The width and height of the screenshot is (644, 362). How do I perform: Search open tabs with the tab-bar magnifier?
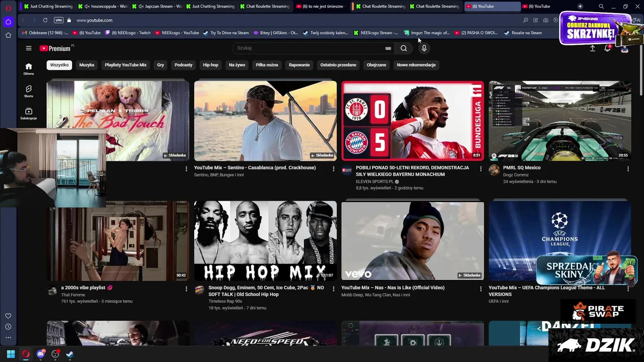pyautogui.click(x=601, y=7)
